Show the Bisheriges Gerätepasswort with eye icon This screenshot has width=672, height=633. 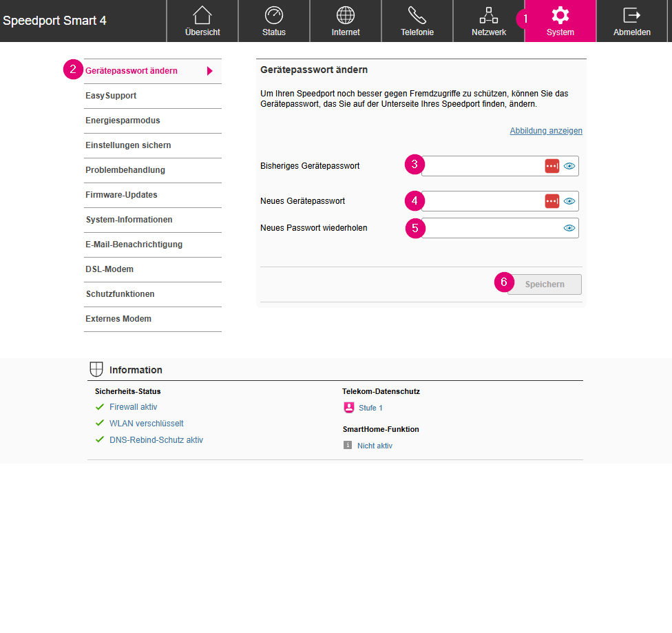click(569, 166)
